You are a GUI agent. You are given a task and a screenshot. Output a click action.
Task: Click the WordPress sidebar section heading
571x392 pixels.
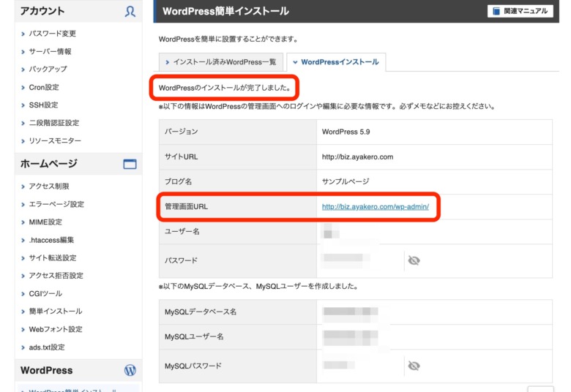(47, 370)
